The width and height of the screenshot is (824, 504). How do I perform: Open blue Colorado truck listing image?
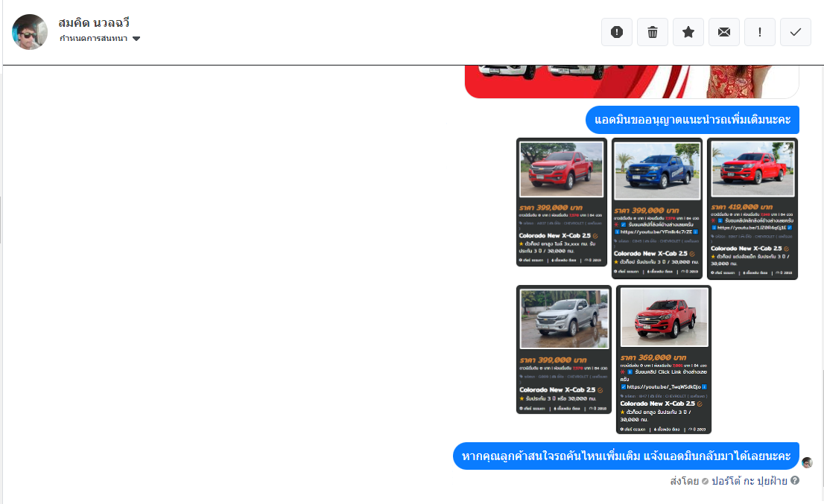pyautogui.click(x=657, y=170)
